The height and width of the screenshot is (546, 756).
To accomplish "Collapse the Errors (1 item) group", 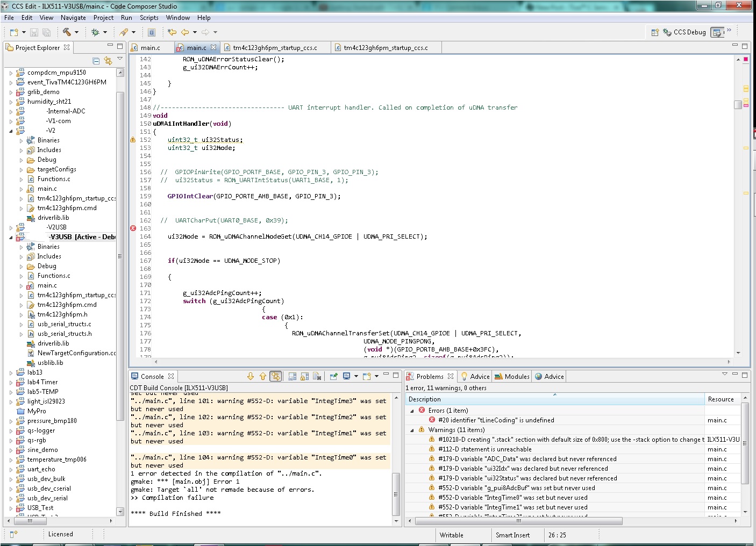I will pos(412,411).
